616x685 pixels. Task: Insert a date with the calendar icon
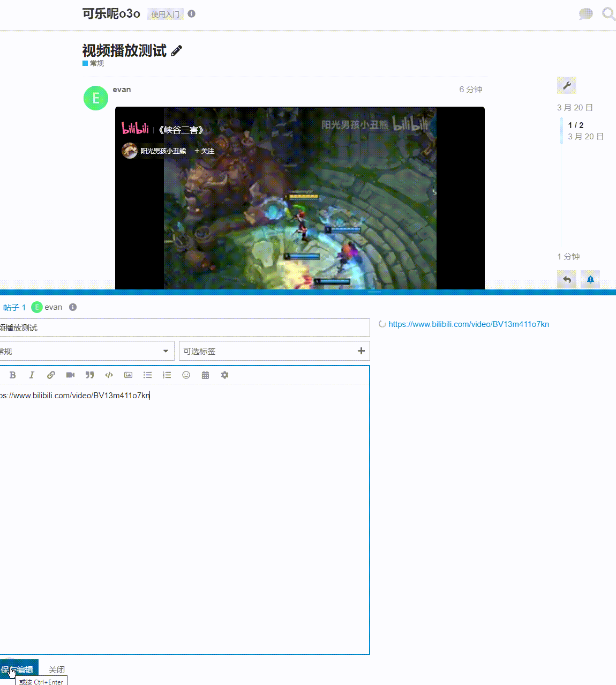click(x=205, y=375)
